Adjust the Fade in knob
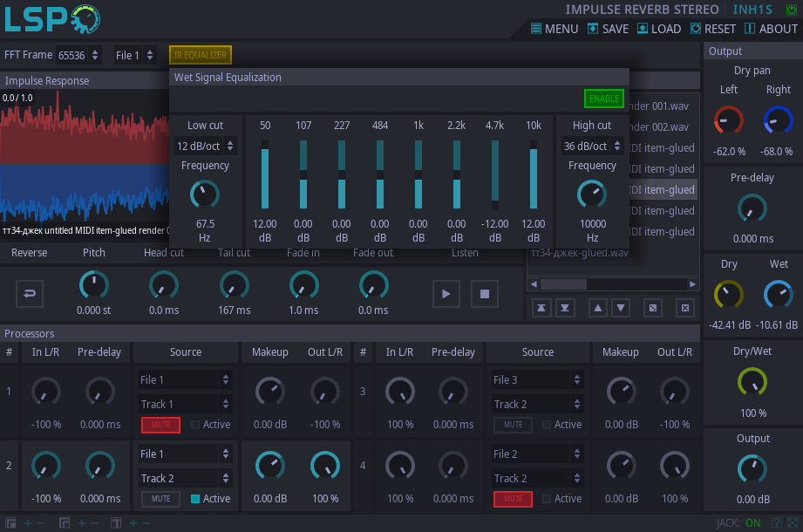This screenshot has height=532, width=803. tap(303, 285)
